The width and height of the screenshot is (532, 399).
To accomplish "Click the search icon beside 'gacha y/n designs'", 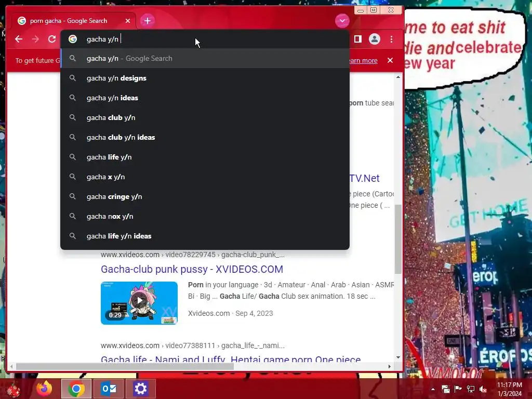I will [73, 78].
